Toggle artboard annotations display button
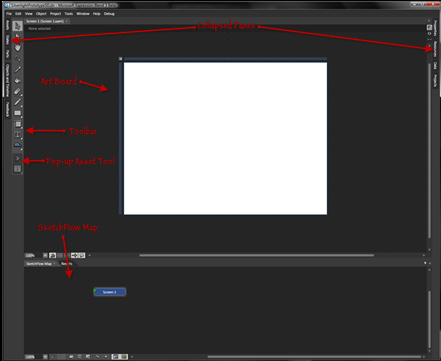 pyautogui.click(x=82, y=255)
